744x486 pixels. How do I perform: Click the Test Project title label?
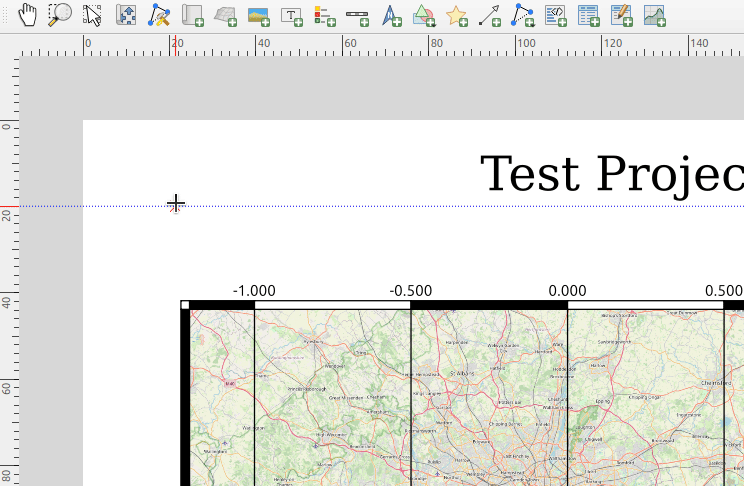(612, 174)
